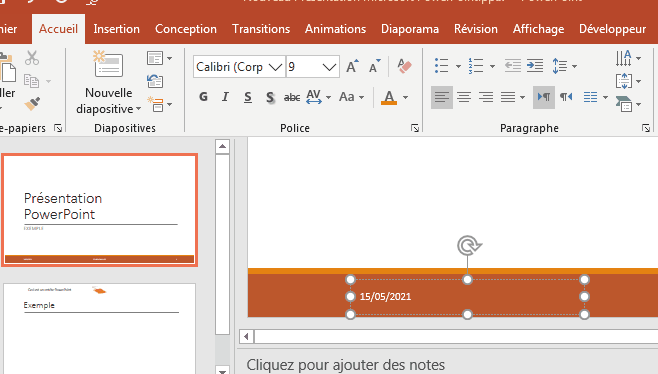Toggle underline S formatting

pos(248,97)
